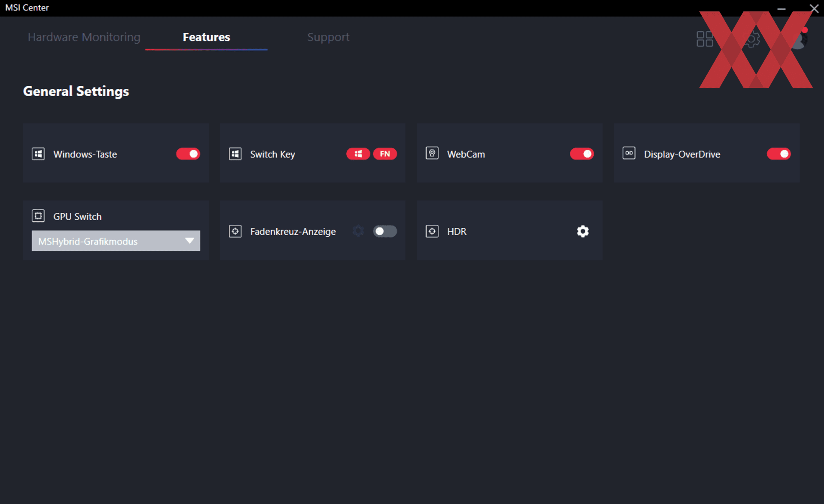Screen dimensions: 824x504
Task: Click the WebCam icon
Action: pos(432,153)
